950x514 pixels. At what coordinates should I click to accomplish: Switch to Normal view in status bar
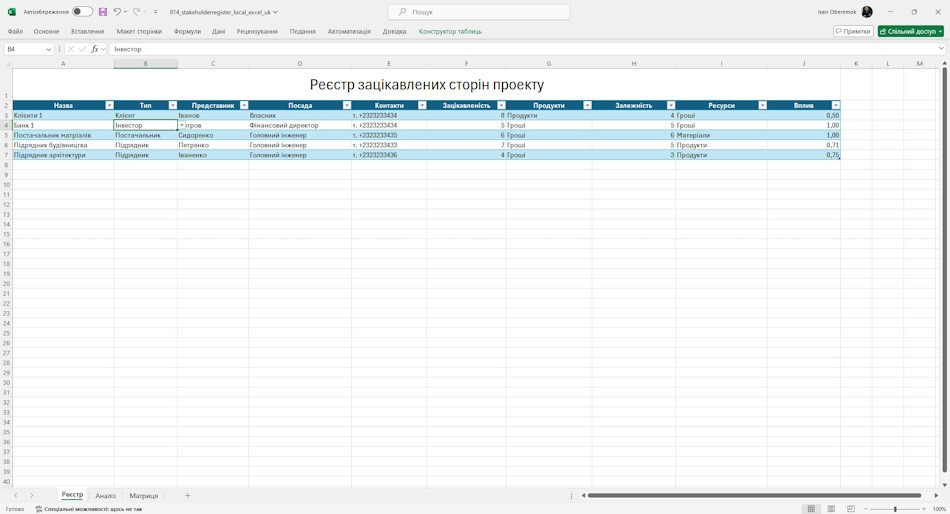(811, 509)
